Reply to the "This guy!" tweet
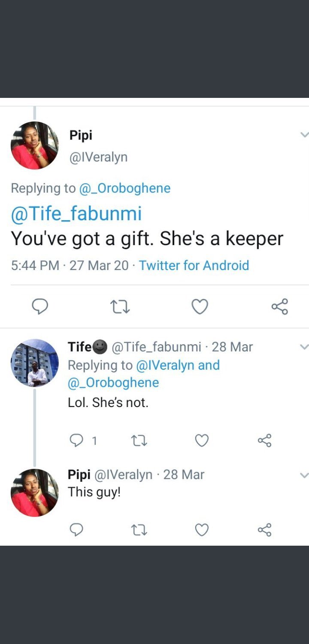 (76, 530)
